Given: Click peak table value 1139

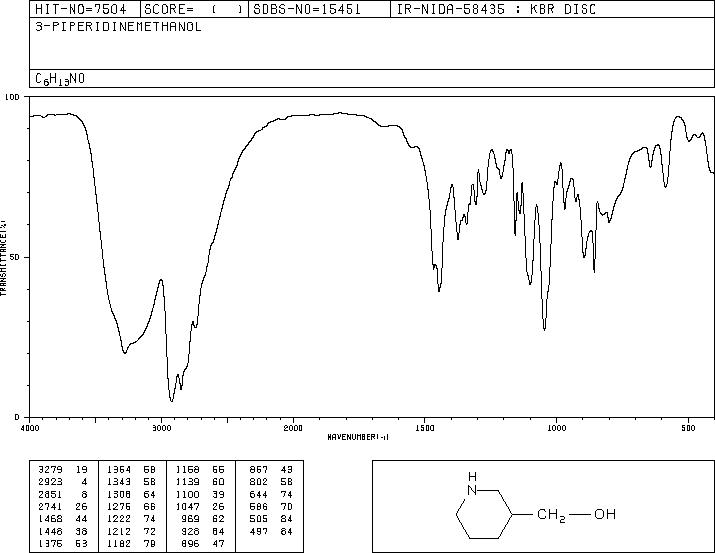Looking at the screenshot, I should pos(187,482).
